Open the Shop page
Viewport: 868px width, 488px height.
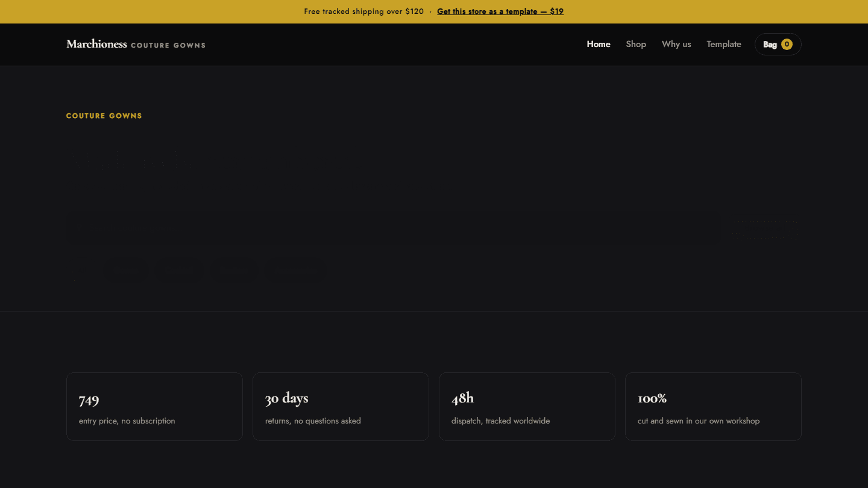[636, 44]
